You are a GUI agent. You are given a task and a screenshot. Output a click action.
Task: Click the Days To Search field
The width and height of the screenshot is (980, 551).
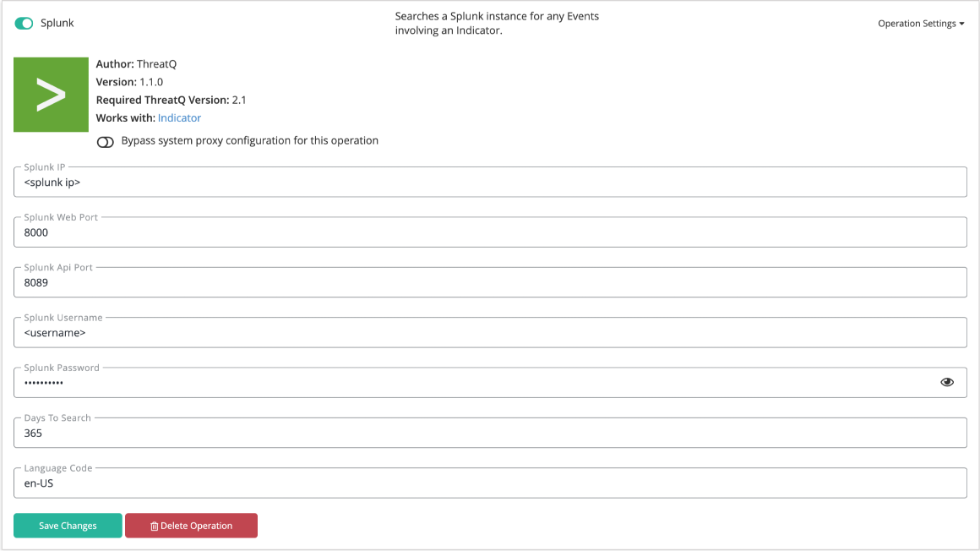[x=490, y=433]
